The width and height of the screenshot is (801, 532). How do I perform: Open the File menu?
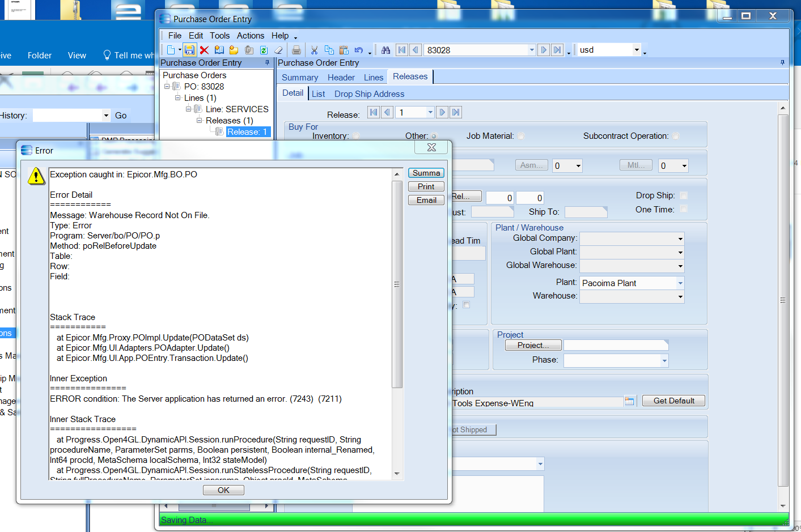click(x=175, y=36)
